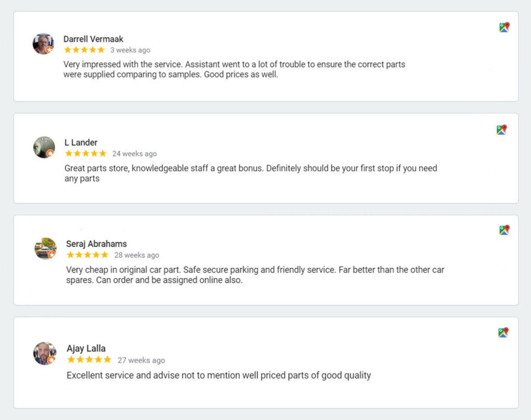The width and height of the screenshot is (531, 420).
Task: Click the Seraj Abrahams reviewer name
Action: 96,244
